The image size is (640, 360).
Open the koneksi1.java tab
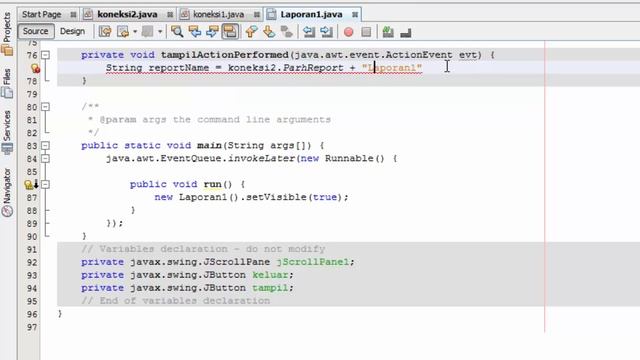218,14
